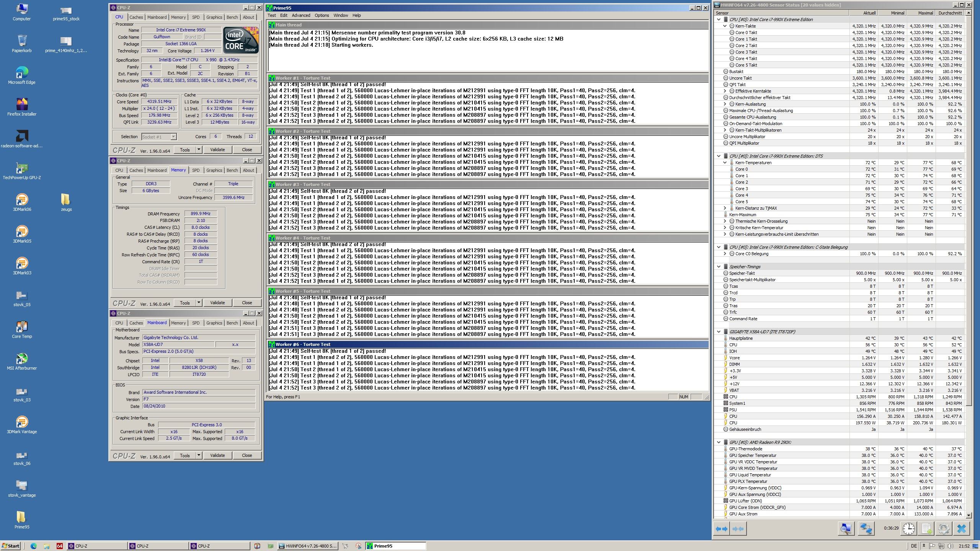Click the Aktuell column header in HWiNFO
Image resolution: width=980 pixels, height=551 pixels.
863,13
